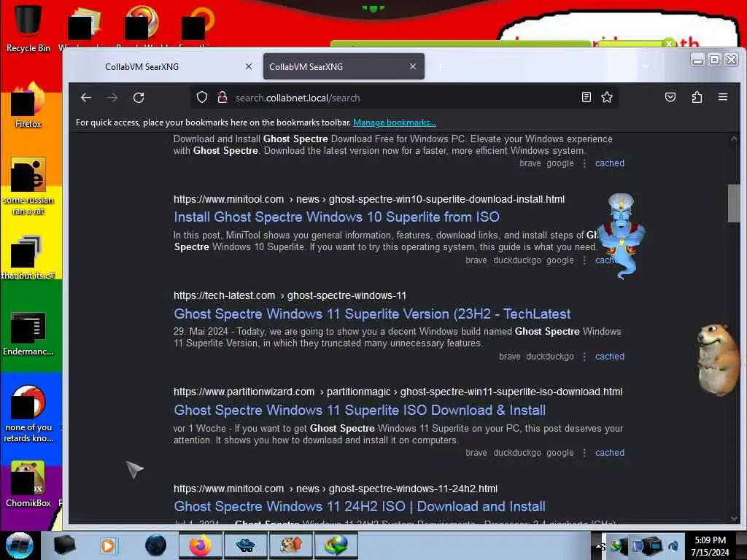Open the dark globe taskbar icon
Image resolution: width=747 pixels, height=560 pixels.
point(156,545)
